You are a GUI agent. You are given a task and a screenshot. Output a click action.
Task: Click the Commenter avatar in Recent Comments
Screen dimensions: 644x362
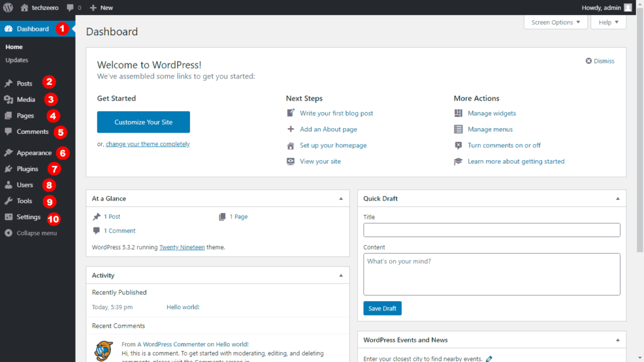pos(104,351)
